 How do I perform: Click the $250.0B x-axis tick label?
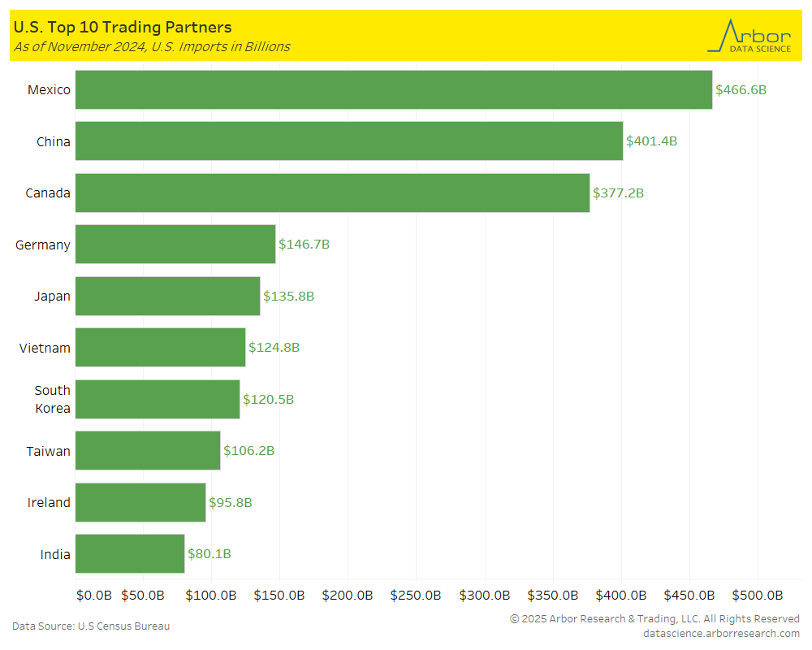click(x=415, y=596)
